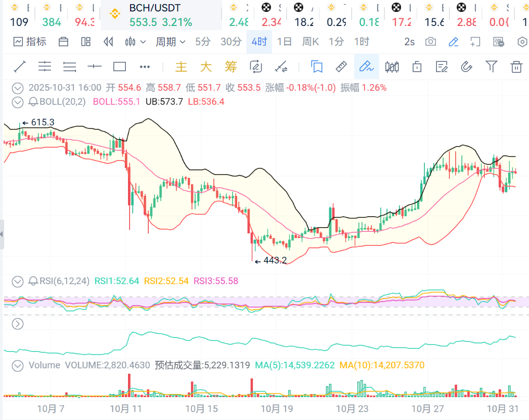Toggle the BOLL indicator alert bell
Viewport: 529px width, 420px height.
tap(33, 102)
